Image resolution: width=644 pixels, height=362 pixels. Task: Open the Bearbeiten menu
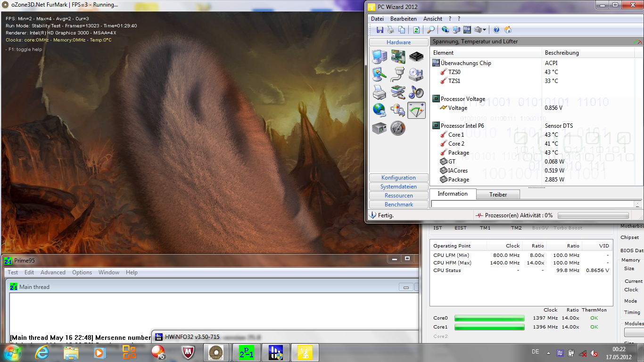coord(404,19)
